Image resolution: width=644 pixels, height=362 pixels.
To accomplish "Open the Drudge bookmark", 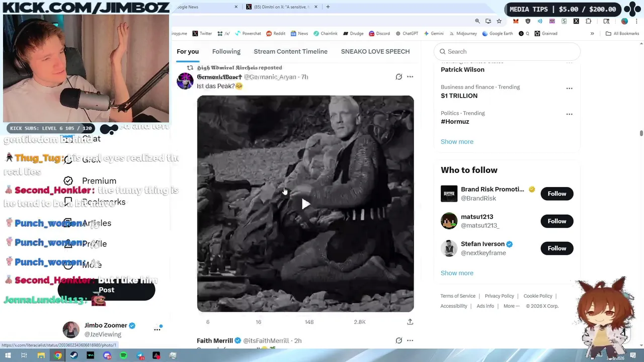I will (x=353, y=34).
